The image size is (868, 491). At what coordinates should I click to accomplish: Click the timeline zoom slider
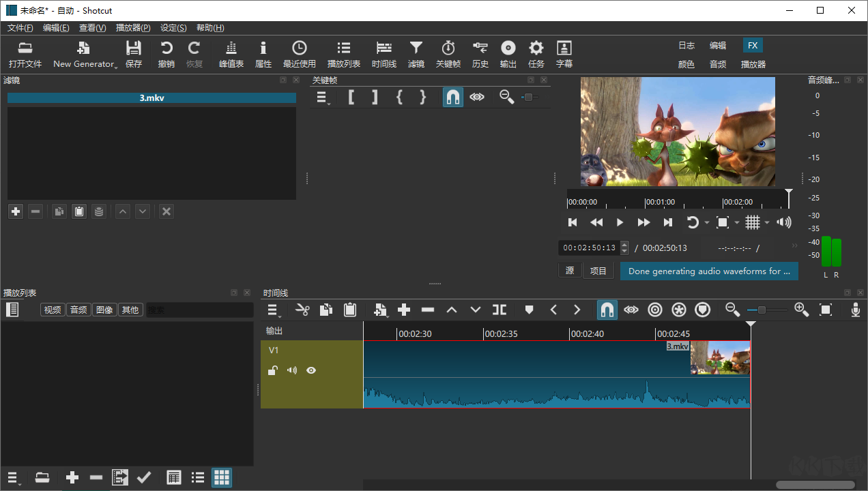766,310
